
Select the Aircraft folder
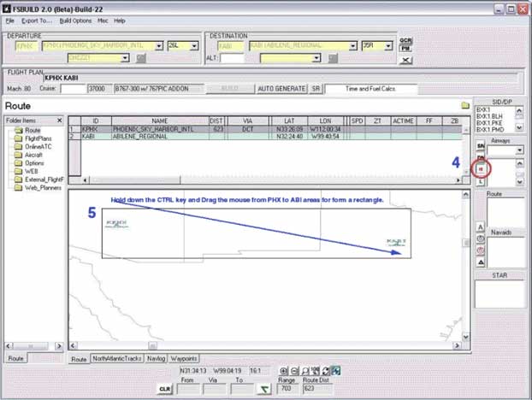33,155
